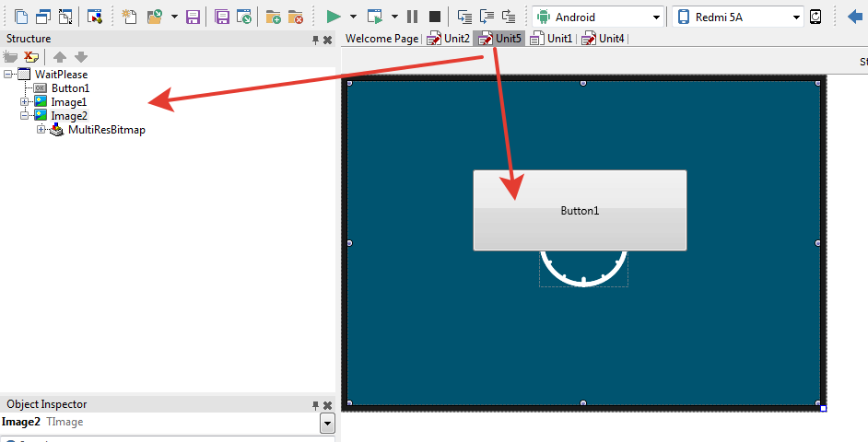Click the form-with-shapes toolbar icon
The width and height of the screenshot is (868, 442).
pos(95,17)
